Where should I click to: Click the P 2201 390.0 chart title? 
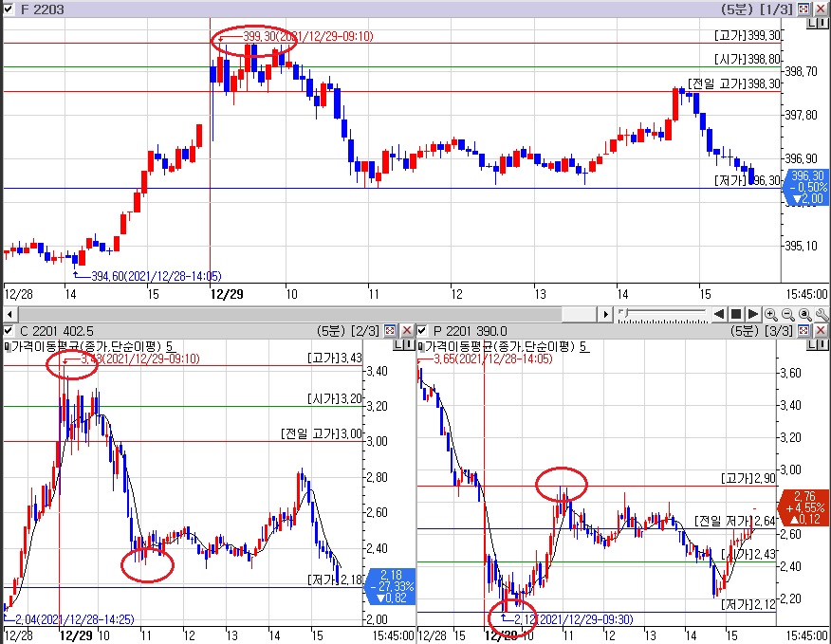(x=471, y=331)
